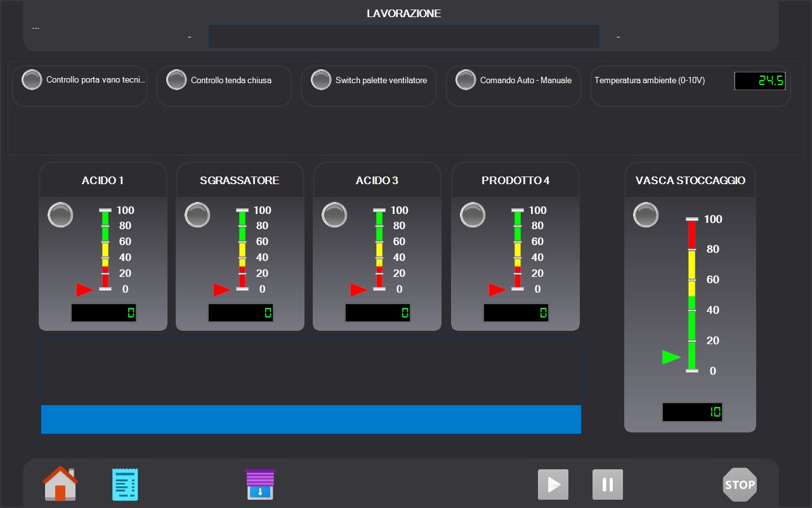812x508 pixels.
Task: Toggle Controllo tenda chiusa indicator
Action: pyautogui.click(x=176, y=80)
